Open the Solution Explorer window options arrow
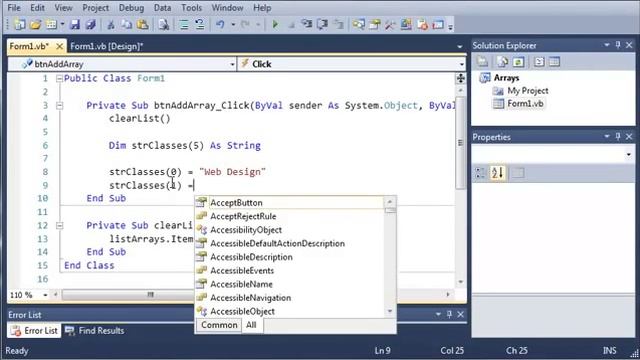 607,45
